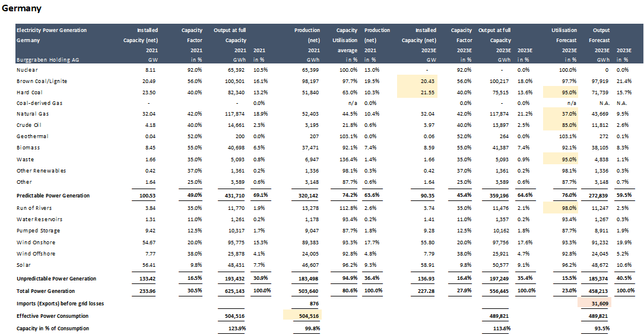The width and height of the screenshot is (644, 335).
Task: Click the highlighted 31,609 imports forecast cell
Action: tap(595, 304)
